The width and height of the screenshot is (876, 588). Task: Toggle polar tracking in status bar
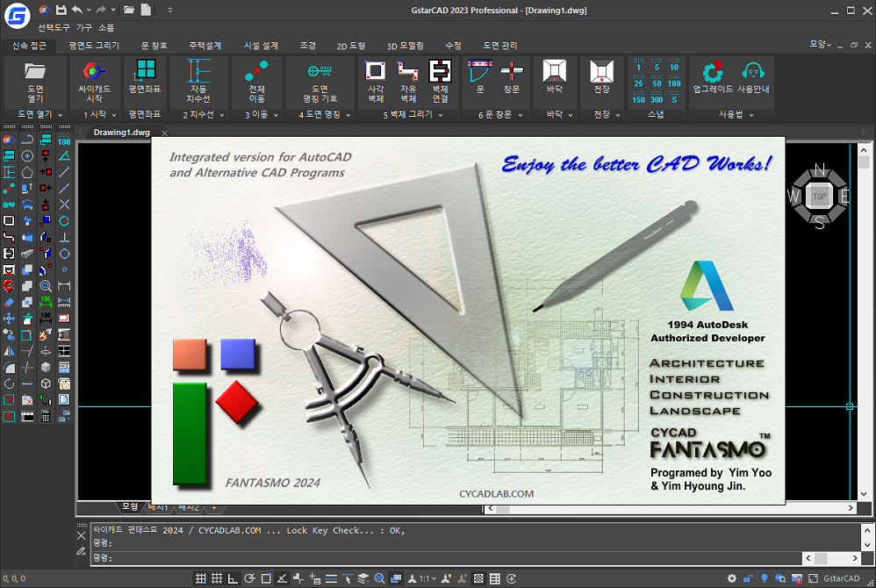[250, 578]
